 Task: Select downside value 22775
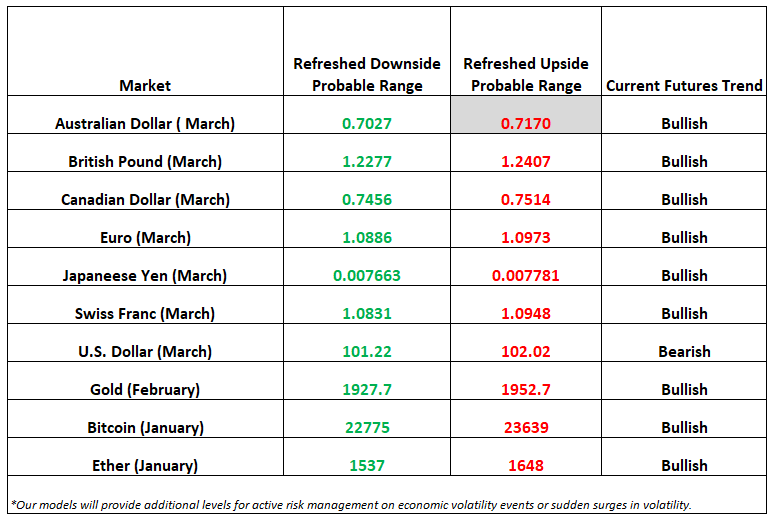(x=367, y=427)
